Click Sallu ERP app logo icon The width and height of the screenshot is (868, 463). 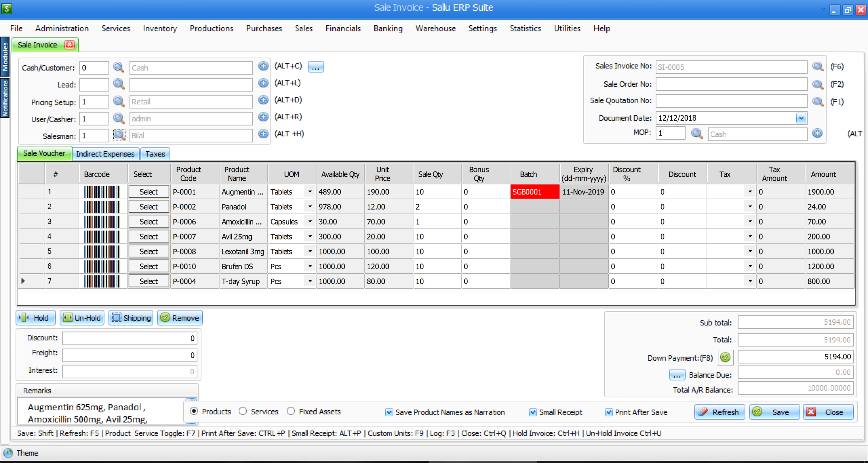[x=7, y=8]
